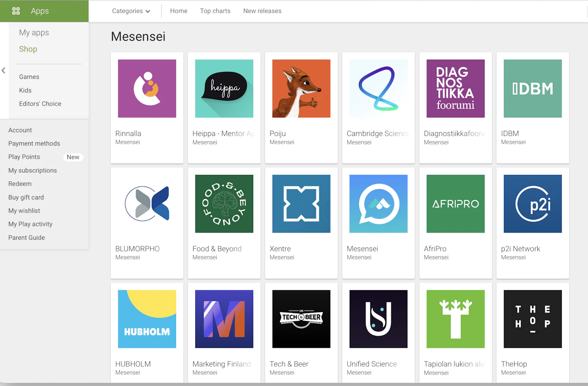This screenshot has height=386, width=588.
Task: Open the Diagnostiikkafoorumi purple app icon
Action: 455,88
